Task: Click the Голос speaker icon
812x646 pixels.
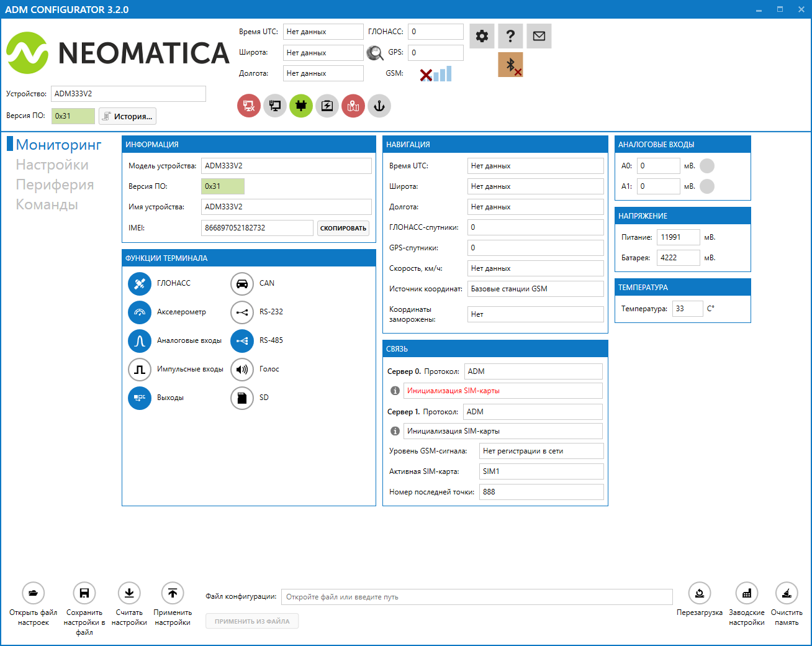Action: click(242, 369)
